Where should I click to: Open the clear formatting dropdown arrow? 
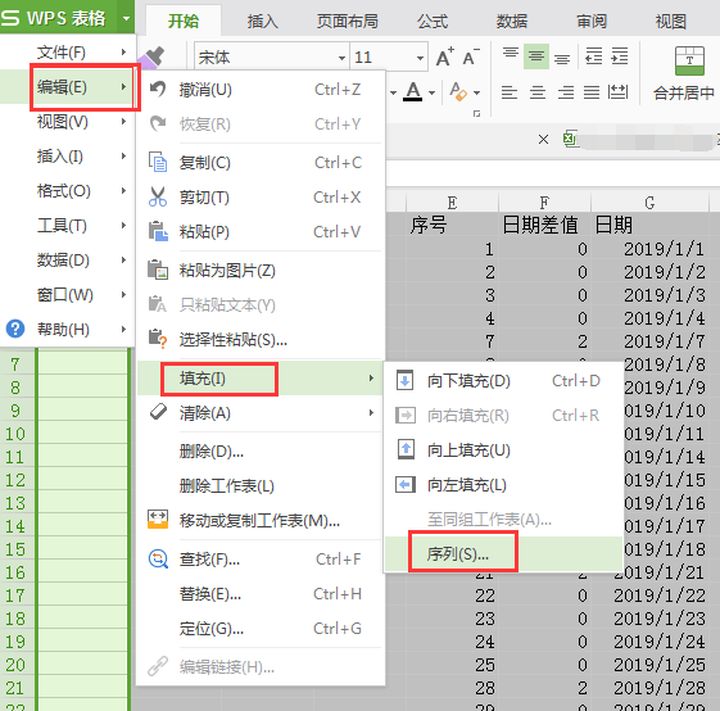pyautogui.click(x=477, y=93)
